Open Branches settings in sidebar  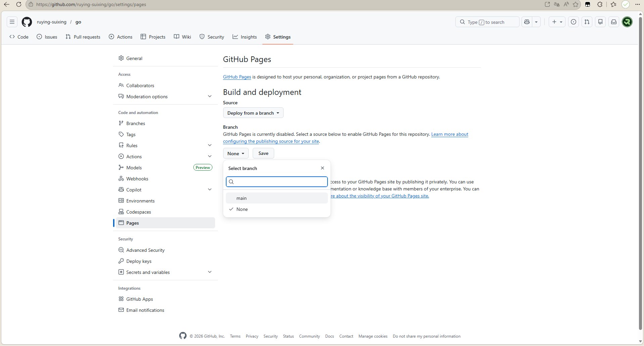pos(165,123)
